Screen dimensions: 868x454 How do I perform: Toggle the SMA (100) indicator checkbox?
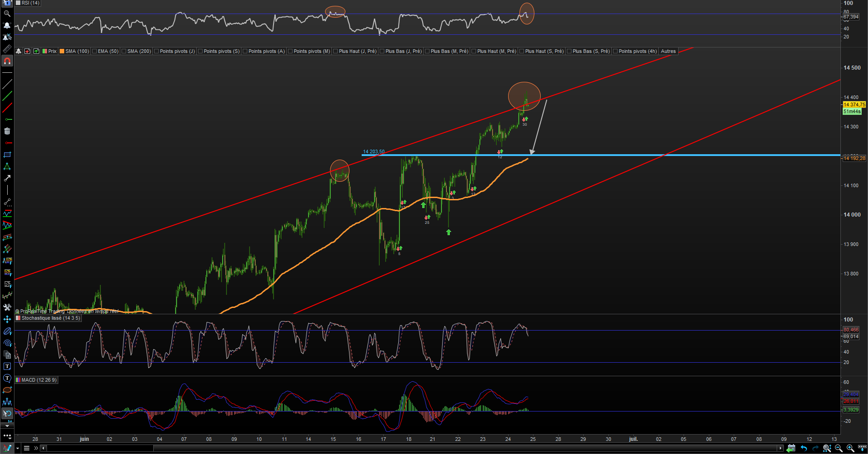(x=62, y=51)
